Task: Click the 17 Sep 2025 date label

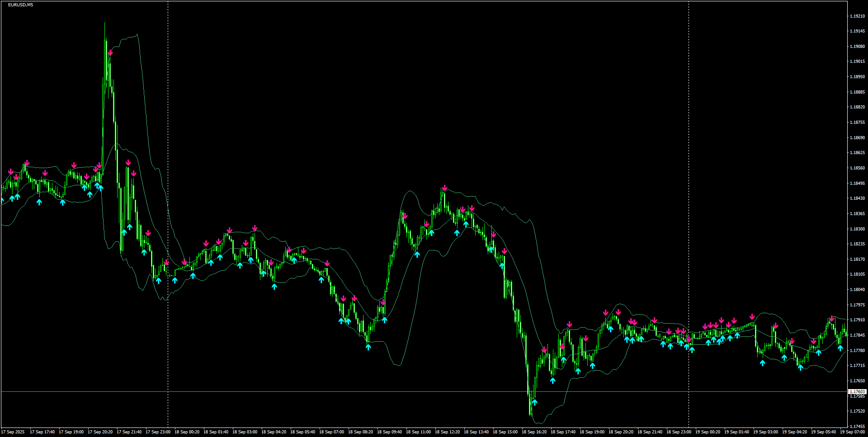Action: tap(13, 432)
